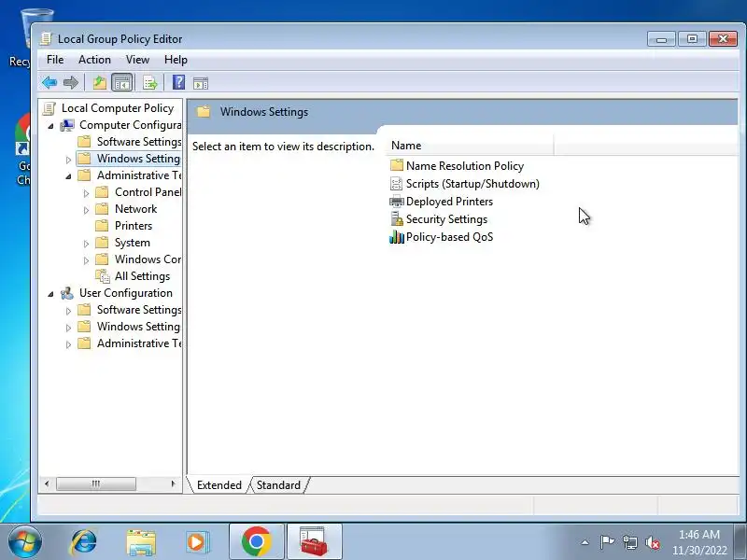This screenshot has width=747, height=560.
Task: Open Help via the question mark icon
Action: click(x=178, y=82)
